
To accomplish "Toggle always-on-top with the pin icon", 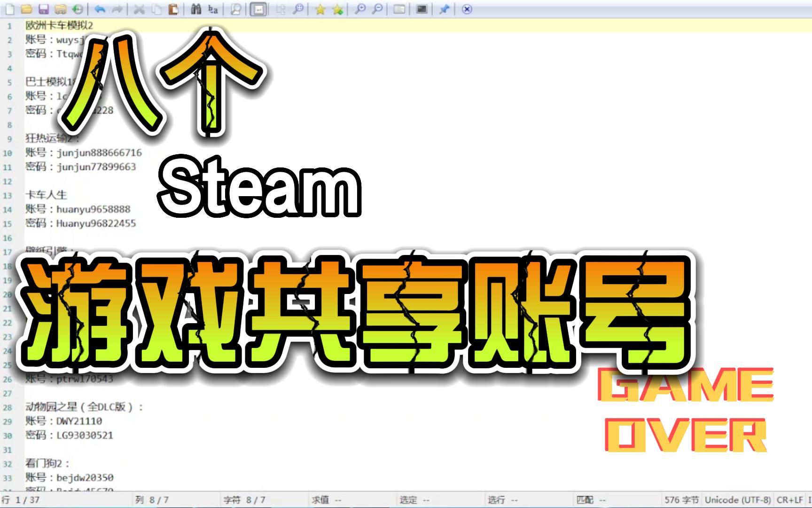I will tap(444, 9).
